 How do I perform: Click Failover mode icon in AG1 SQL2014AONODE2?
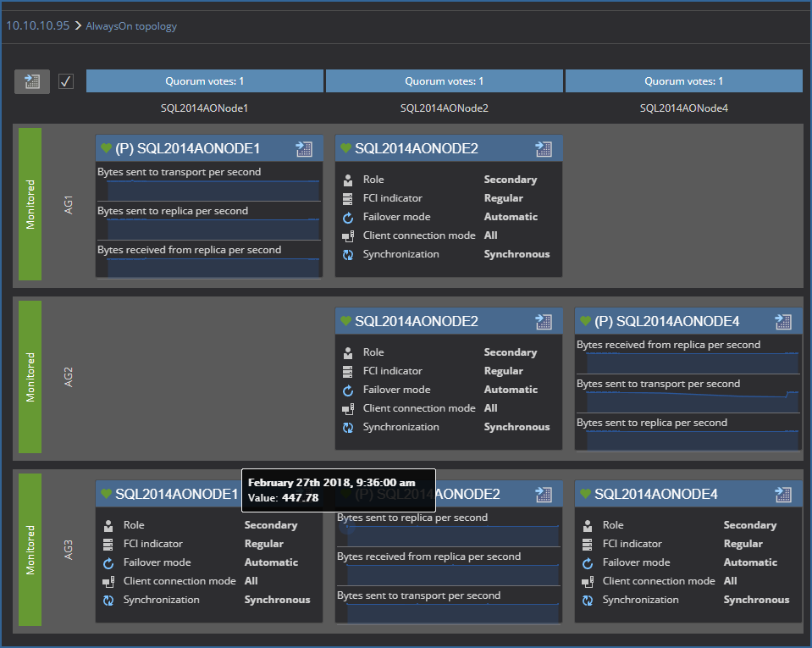coord(348,218)
